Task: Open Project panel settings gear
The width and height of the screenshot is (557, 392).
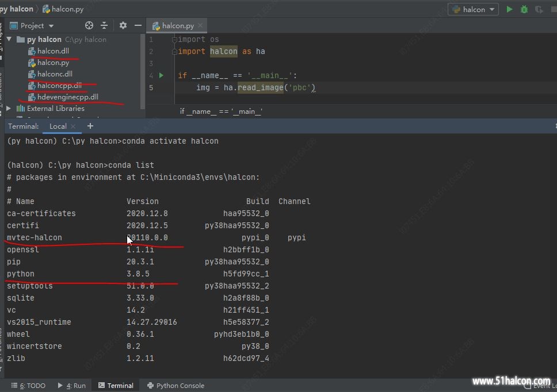Action: (123, 25)
